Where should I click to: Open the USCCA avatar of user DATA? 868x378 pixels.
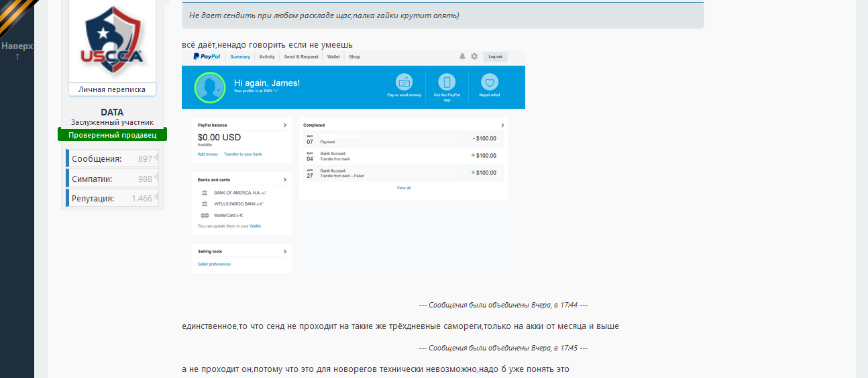tap(112, 40)
